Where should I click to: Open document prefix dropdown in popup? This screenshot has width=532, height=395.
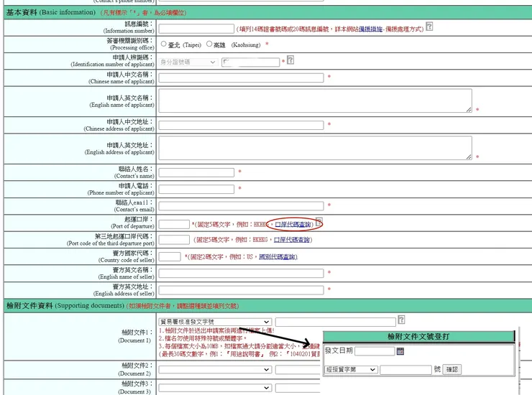[351, 370]
